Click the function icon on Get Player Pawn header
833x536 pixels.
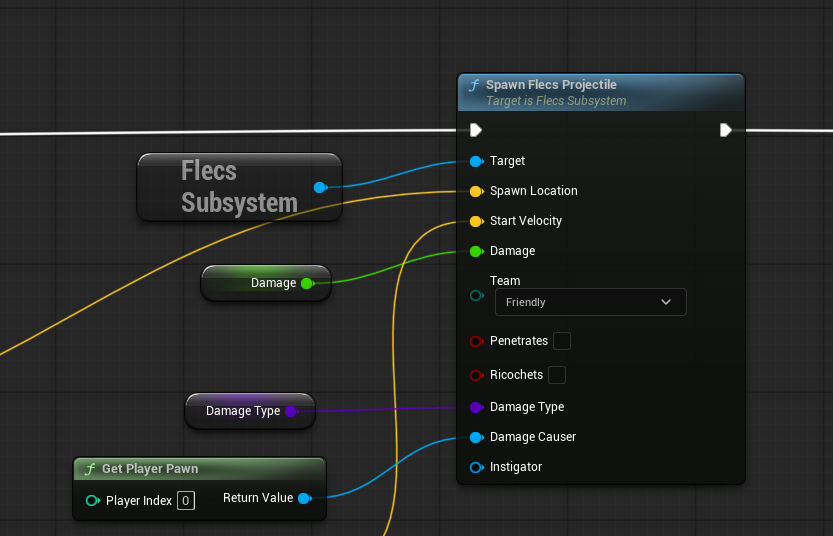point(90,469)
